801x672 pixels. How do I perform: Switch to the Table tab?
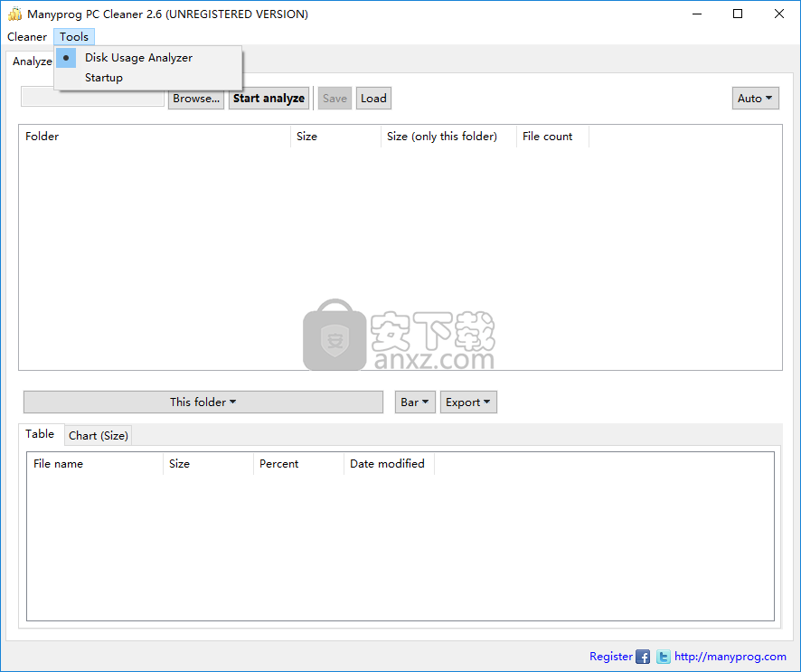(40, 434)
